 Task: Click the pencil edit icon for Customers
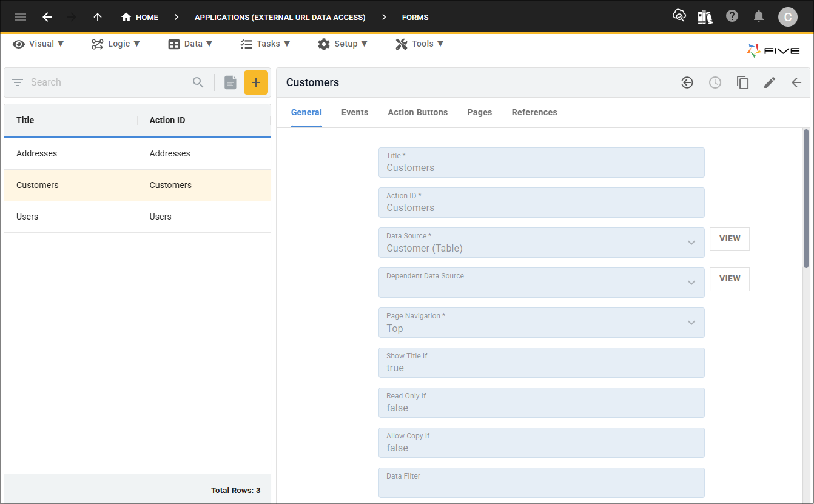[x=769, y=82]
